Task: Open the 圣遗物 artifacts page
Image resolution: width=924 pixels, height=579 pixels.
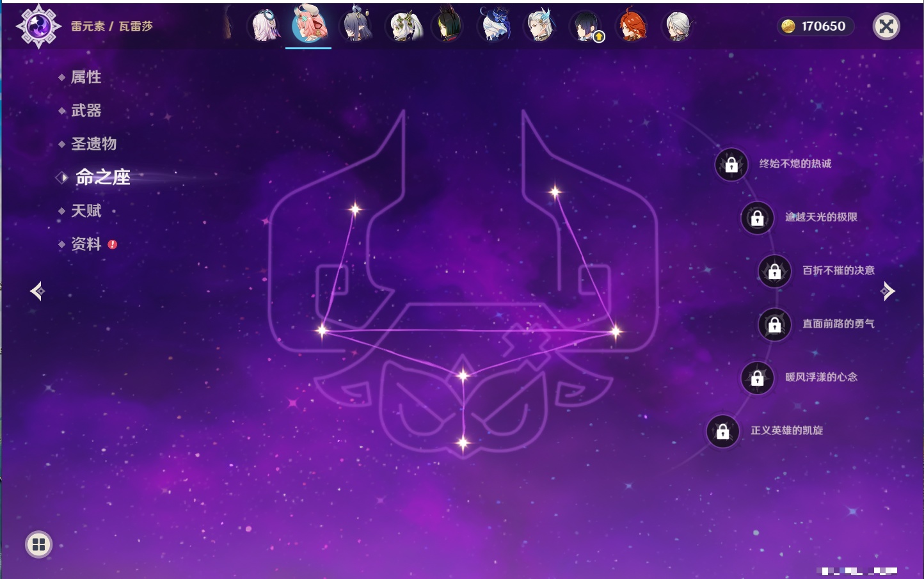Action: [93, 144]
